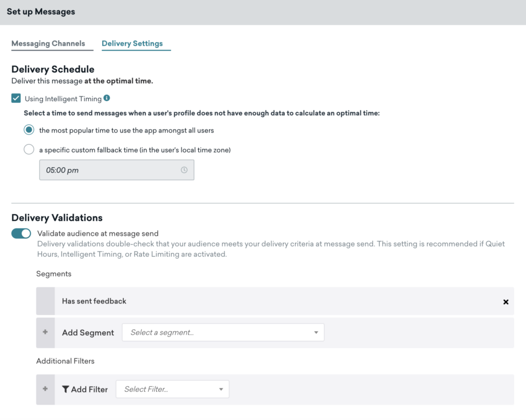Image resolution: width=526 pixels, height=420 pixels.
Task: Click the Intelligent Timing info icon
Action: pyautogui.click(x=107, y=98)
